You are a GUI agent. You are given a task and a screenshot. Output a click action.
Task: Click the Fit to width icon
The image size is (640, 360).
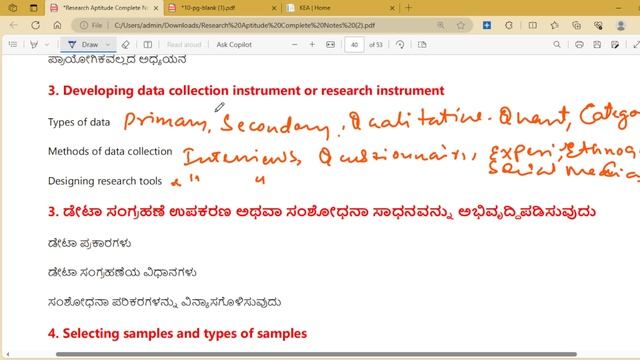coord(330,44)
